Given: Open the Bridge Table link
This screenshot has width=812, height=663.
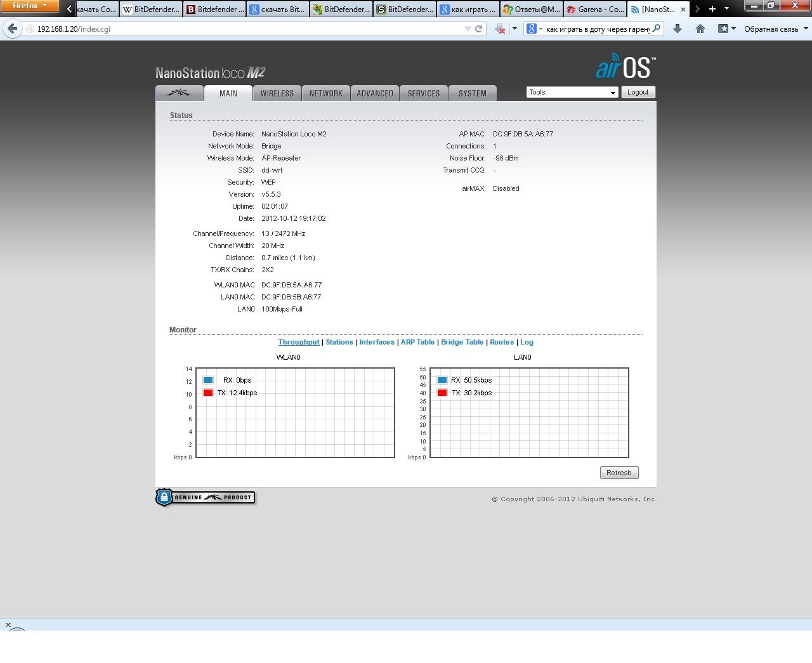Looking at the screenshot, I should (x=462, y=342).
